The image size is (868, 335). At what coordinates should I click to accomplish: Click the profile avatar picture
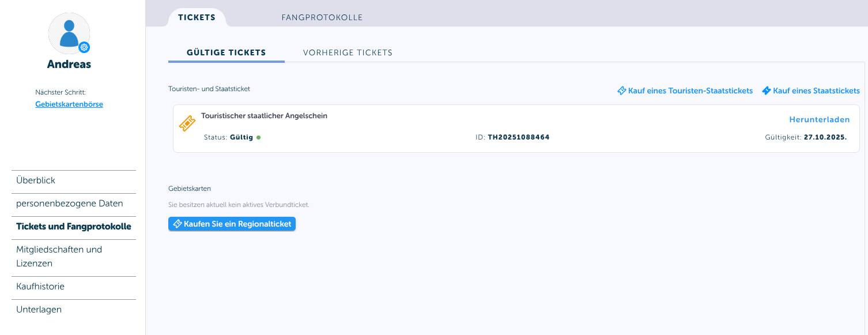pyautogui.click(x=69, y=33)
